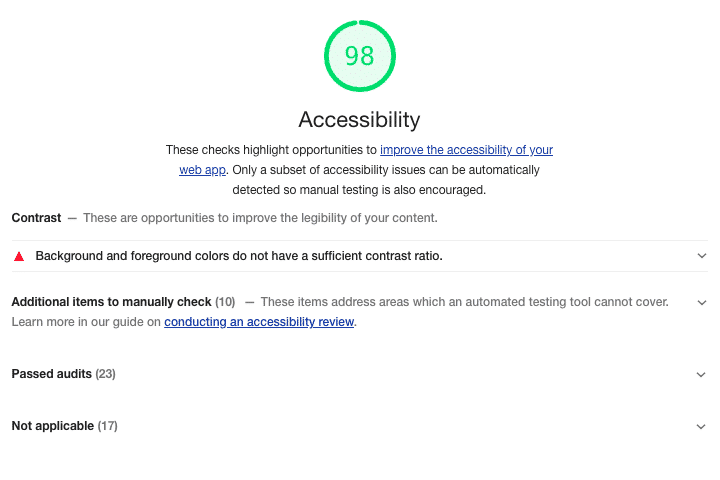The height and width of the screenshot is (480, 720).
Task: Click "an automated testing tool cannot cover" text
Action: (558, 302)
